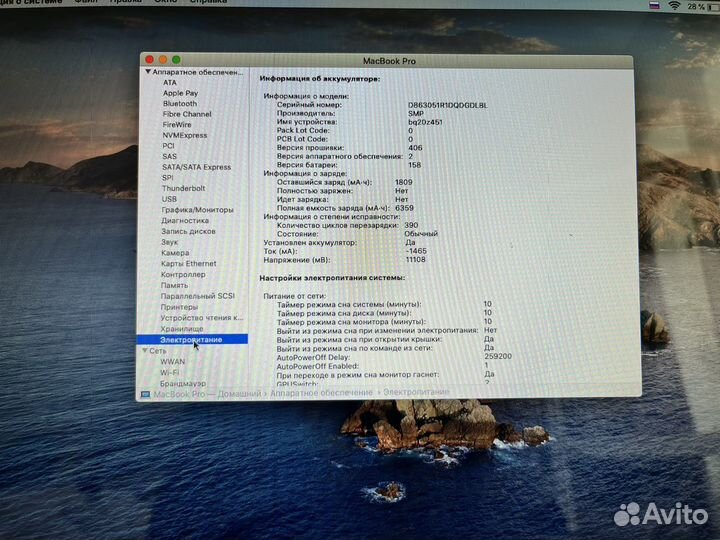The image size is (720, 540).
Task: Select Звук in the sidebar
Action: pos(169,242)
